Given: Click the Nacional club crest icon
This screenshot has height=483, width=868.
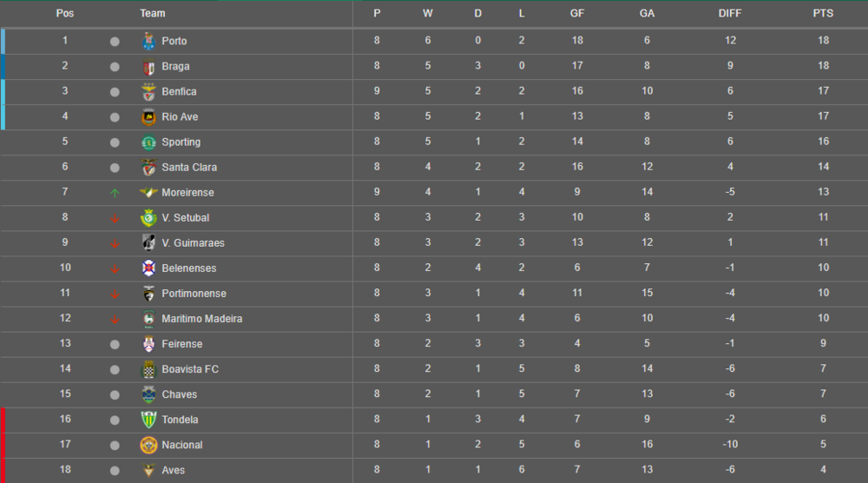Looking at the screenshot, I should tap(148, 445).
